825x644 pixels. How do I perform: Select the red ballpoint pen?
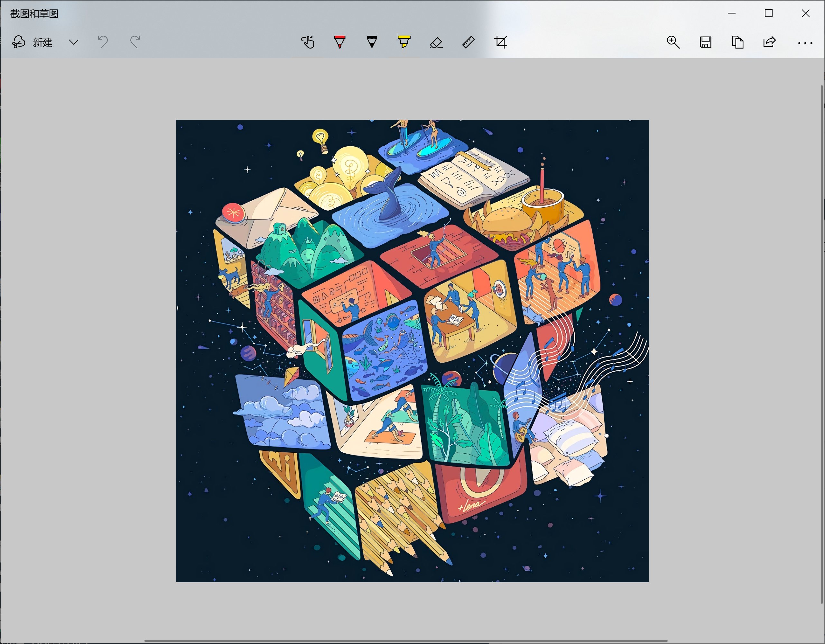[339, 42]
